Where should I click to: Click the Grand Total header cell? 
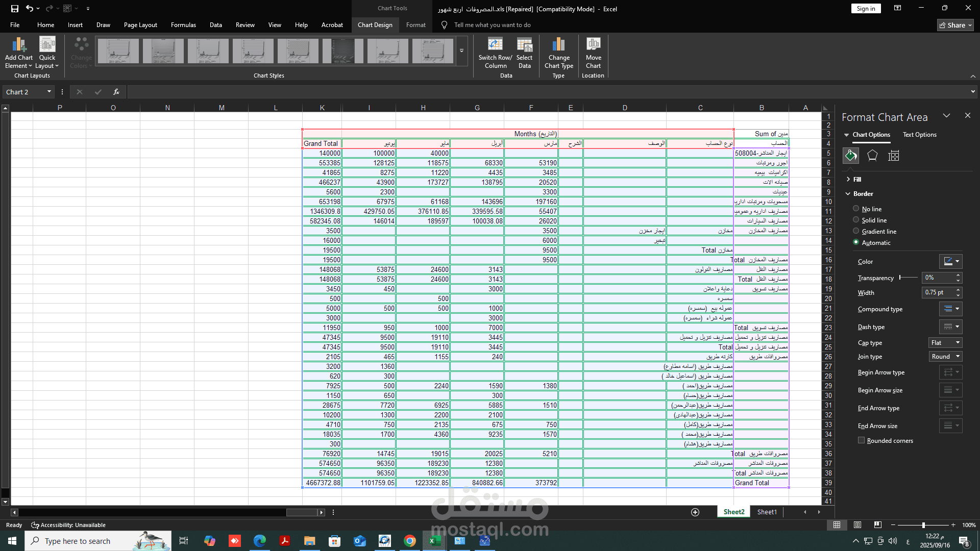tap(322, 144)
